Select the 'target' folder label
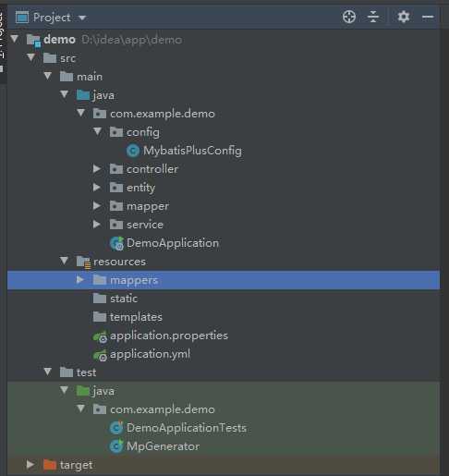The height and width of the screenshot is (476, 449). point(77,465)
